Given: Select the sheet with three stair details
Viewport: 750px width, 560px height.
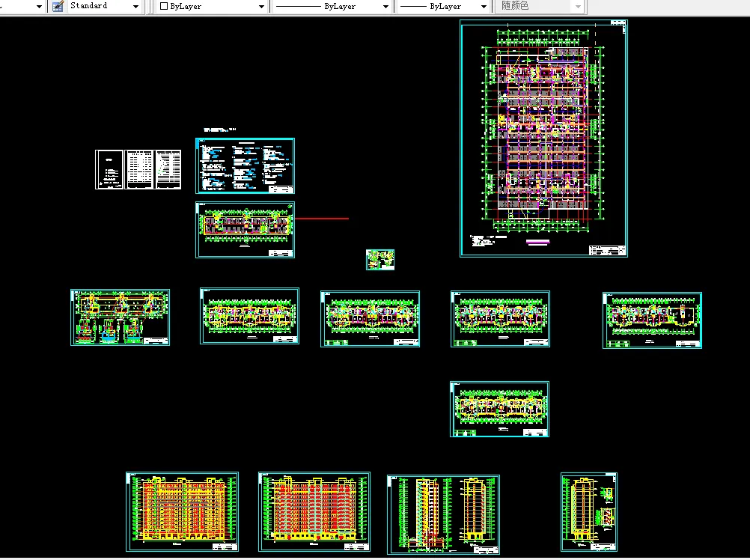Looking at the screenshot, I should click(120, 317).
